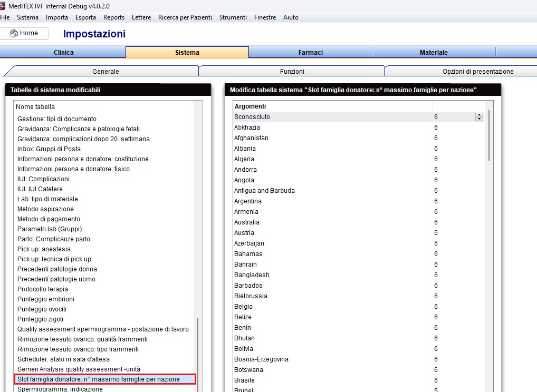Switch to the Clinica tab
Image resolution: width=537 pixels, height=392 pixels.
(x=63, y=52)
